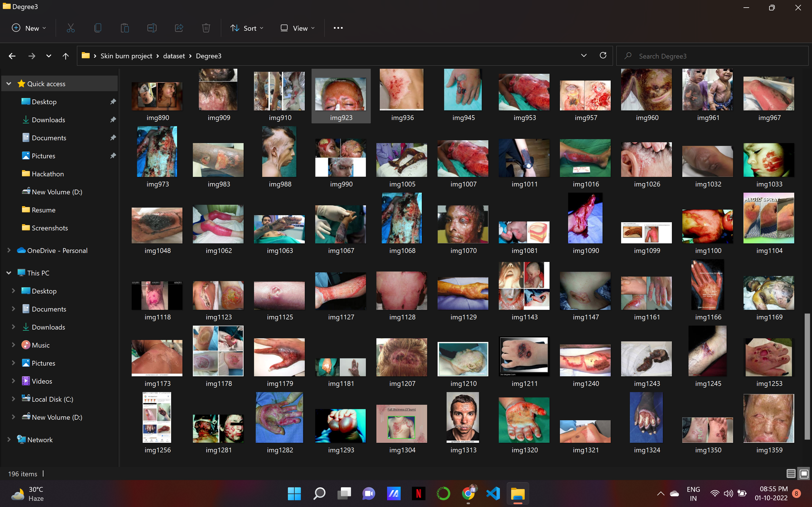Viewport: 812px width, 507px height.
Task: Collapse the Quick access section
Action: 9,84
